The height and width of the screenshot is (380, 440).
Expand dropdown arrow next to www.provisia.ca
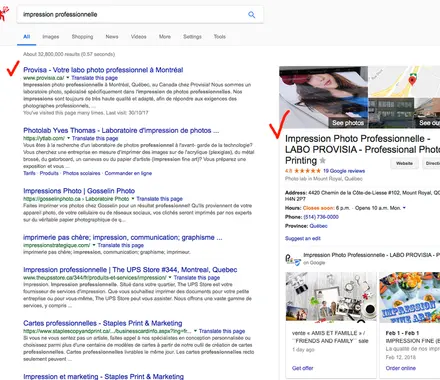[68, 78]
